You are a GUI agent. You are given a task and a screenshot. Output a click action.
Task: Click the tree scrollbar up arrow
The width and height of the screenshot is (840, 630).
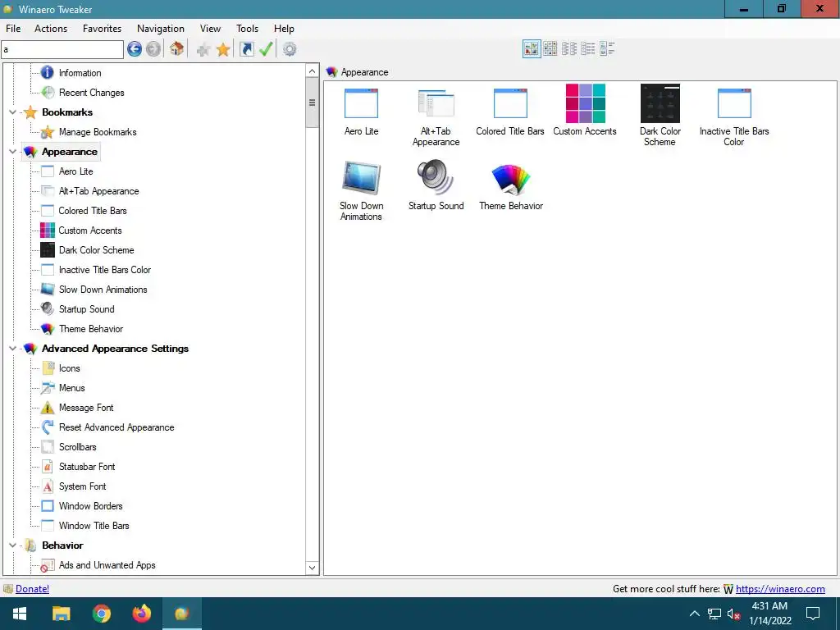313,71
